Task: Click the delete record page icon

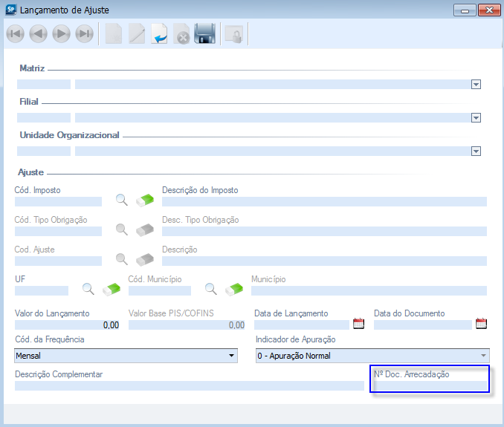Action: coord(182,33)
